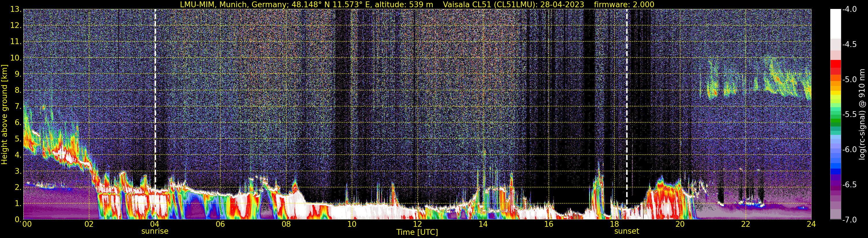The height and width of the screenshot is (238, 868).
Task: Click the 'Height above ground [km]' axis label
Action: 4,114
